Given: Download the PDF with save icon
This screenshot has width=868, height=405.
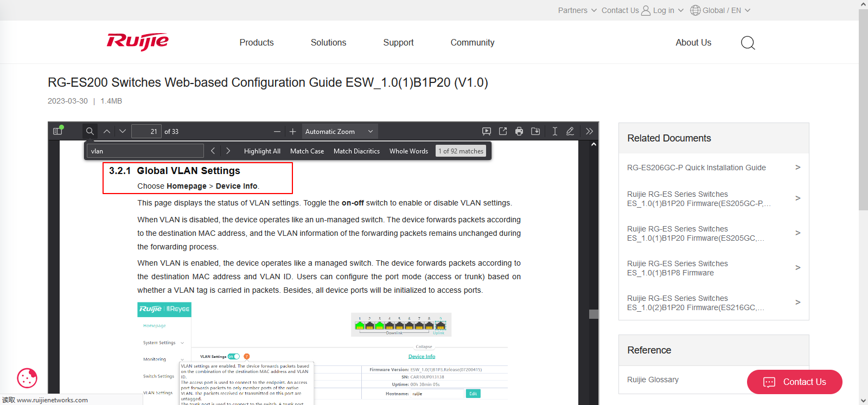Looking at the screenshot, I should [x=535, y=131].
